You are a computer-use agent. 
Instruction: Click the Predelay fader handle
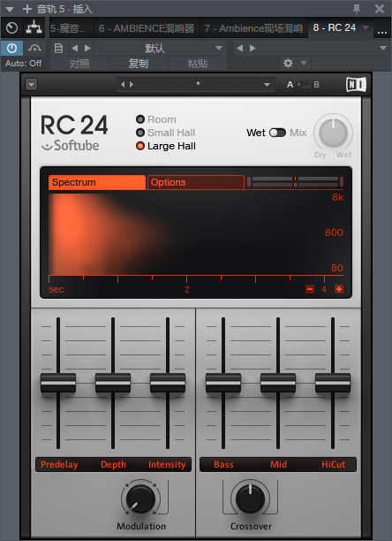(58, 383)
